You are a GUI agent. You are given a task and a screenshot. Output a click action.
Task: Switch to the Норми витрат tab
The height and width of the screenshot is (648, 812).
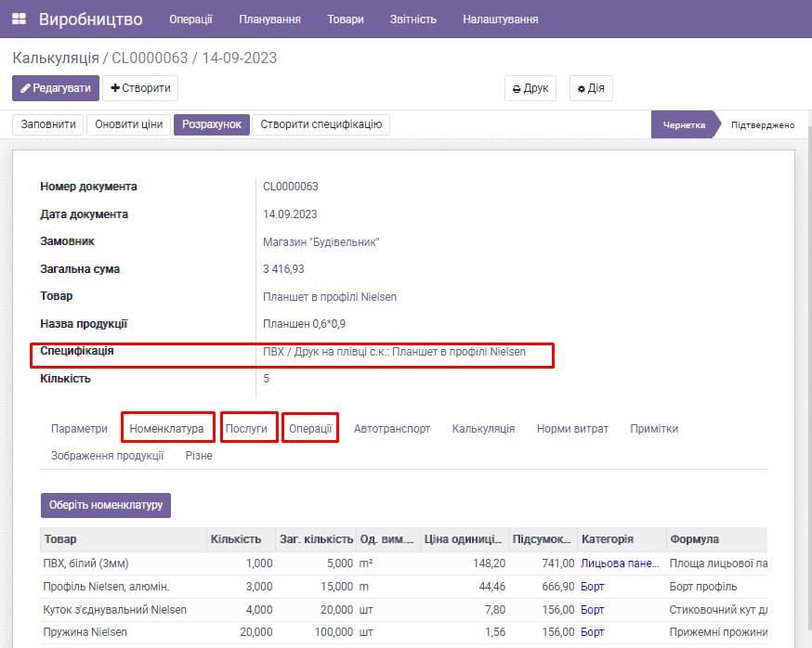coord(572,429)
